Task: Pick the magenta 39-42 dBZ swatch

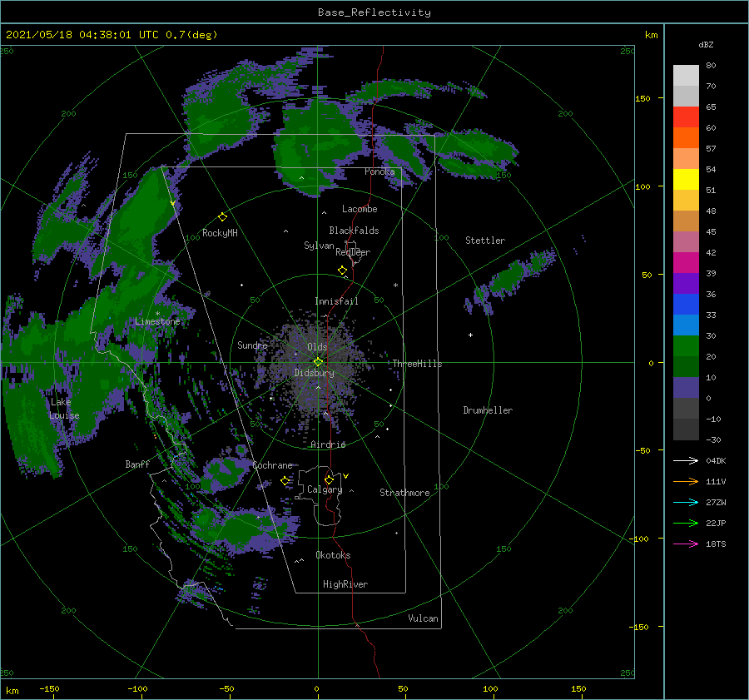Action: (x=686, y=263)
